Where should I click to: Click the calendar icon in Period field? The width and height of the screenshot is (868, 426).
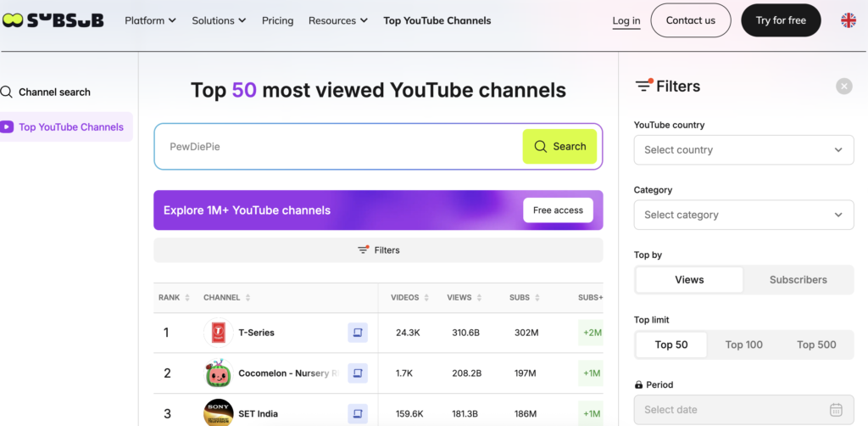coord(836,410)
